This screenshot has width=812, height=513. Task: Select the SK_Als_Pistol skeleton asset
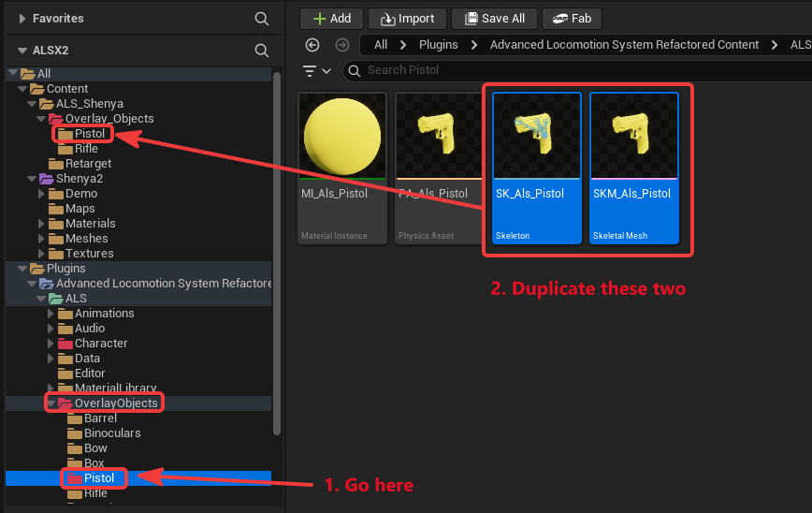click(537, 168)
